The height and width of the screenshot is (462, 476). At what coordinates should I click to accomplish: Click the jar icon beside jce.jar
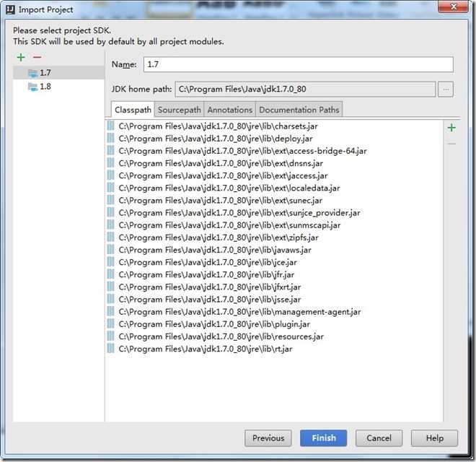[x=111, y=262]
